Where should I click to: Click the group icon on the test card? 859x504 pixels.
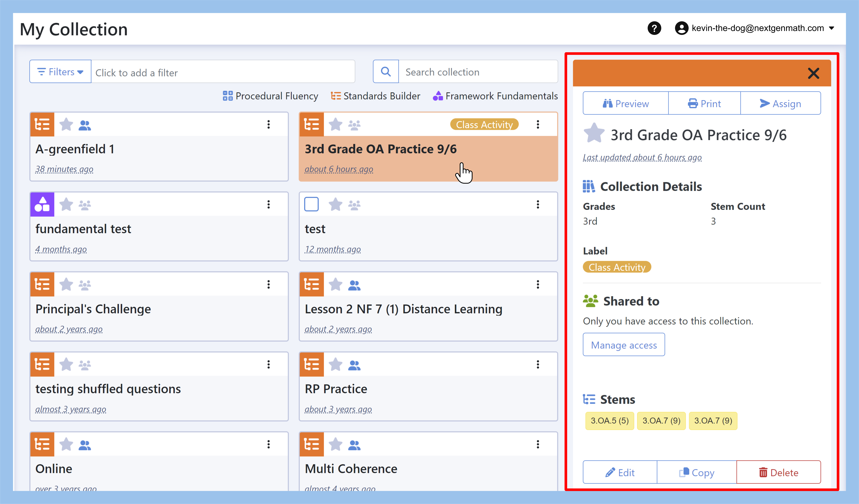pyautogui.click(x=354, y=205)
